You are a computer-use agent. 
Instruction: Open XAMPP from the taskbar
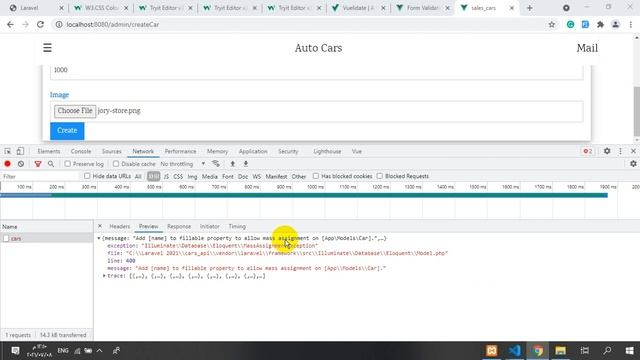pyautogui.click(x=492, y=351)
